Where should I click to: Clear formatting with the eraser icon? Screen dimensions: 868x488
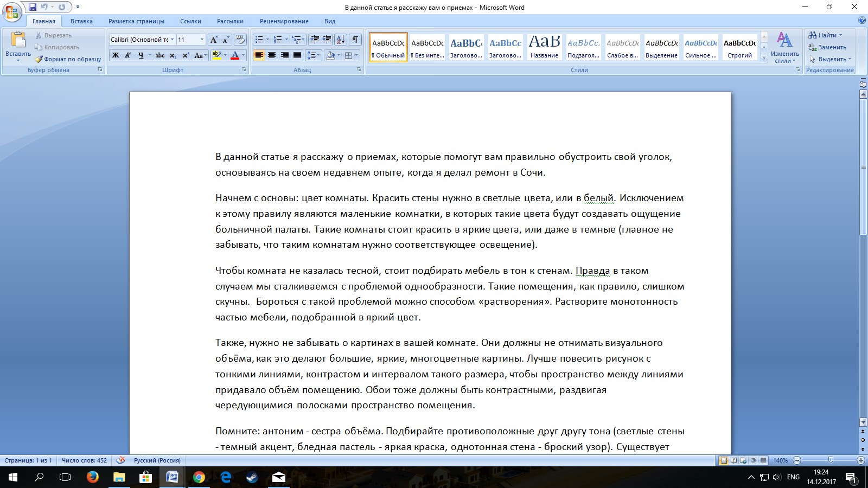point(240,40)
